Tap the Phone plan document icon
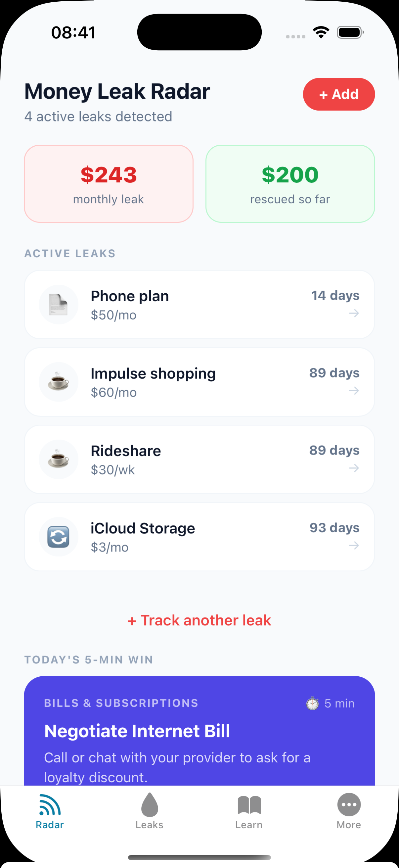This screenshot has height=868, width=399. 59,305
